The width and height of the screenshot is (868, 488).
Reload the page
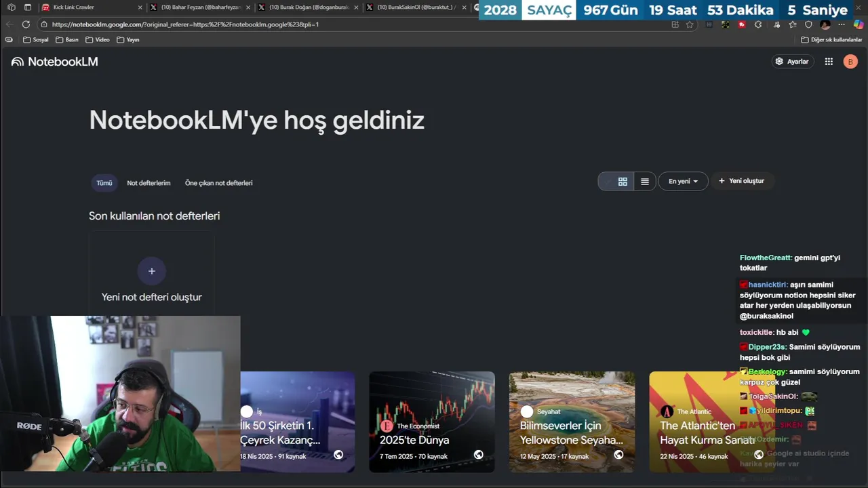point(26,24)
